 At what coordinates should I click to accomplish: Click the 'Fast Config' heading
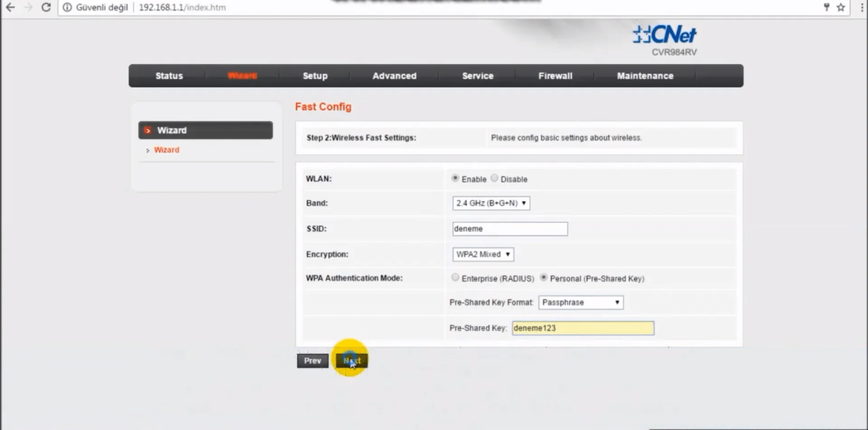[x=323, y=107]
